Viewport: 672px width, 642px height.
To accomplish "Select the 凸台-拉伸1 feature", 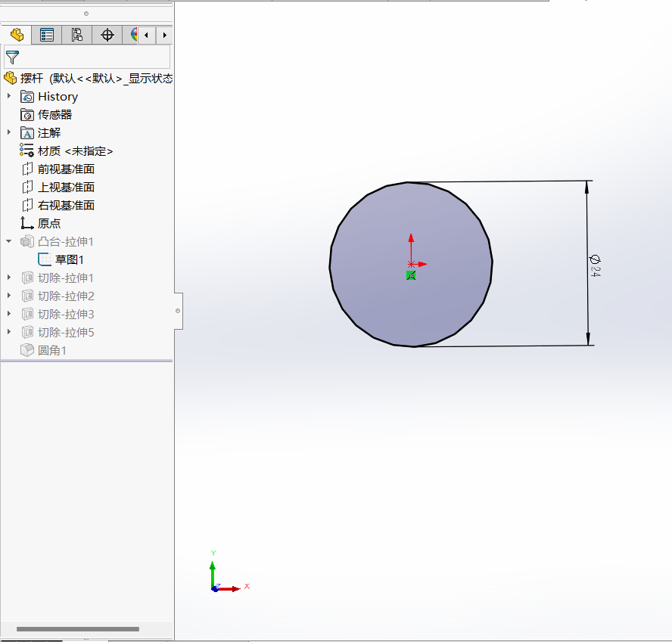I will [x=66, y=242].
